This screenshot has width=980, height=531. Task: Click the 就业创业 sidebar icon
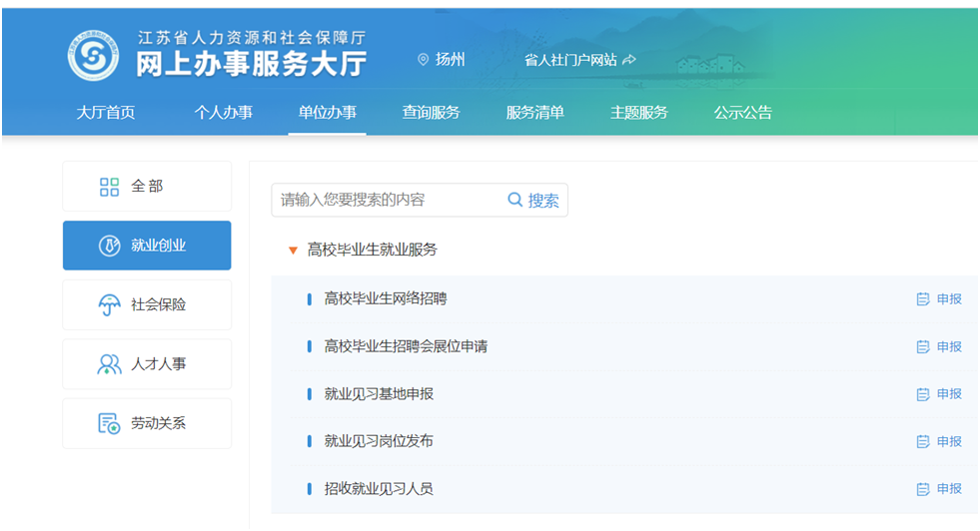(x=109, y=247)
